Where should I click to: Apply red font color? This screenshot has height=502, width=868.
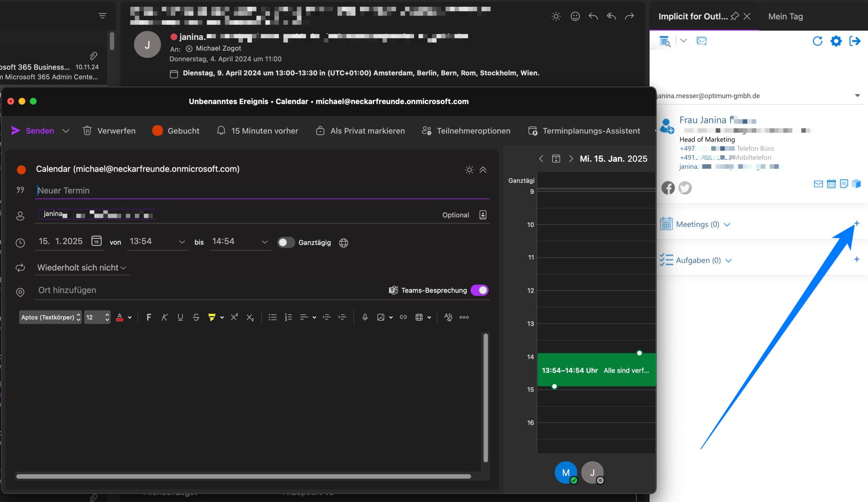120,317
